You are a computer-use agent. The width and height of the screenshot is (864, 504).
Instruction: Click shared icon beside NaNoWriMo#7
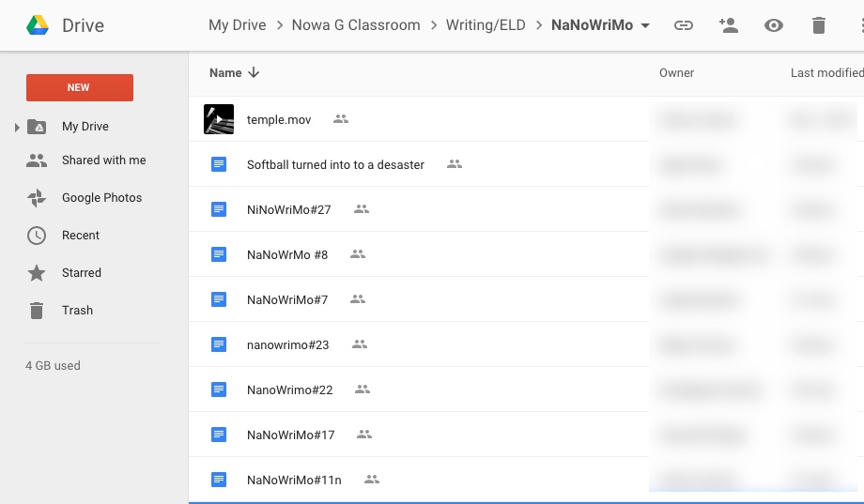(358, 299)
